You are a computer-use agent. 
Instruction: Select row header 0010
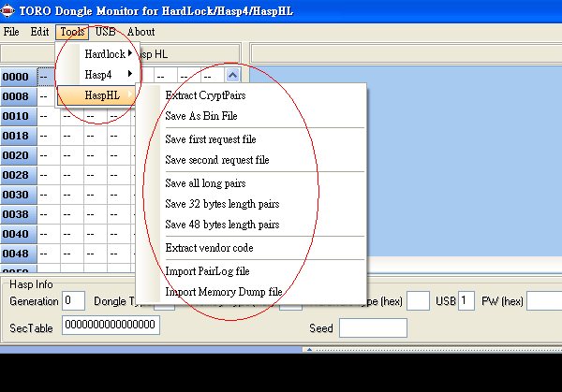[x=19, y=116]
